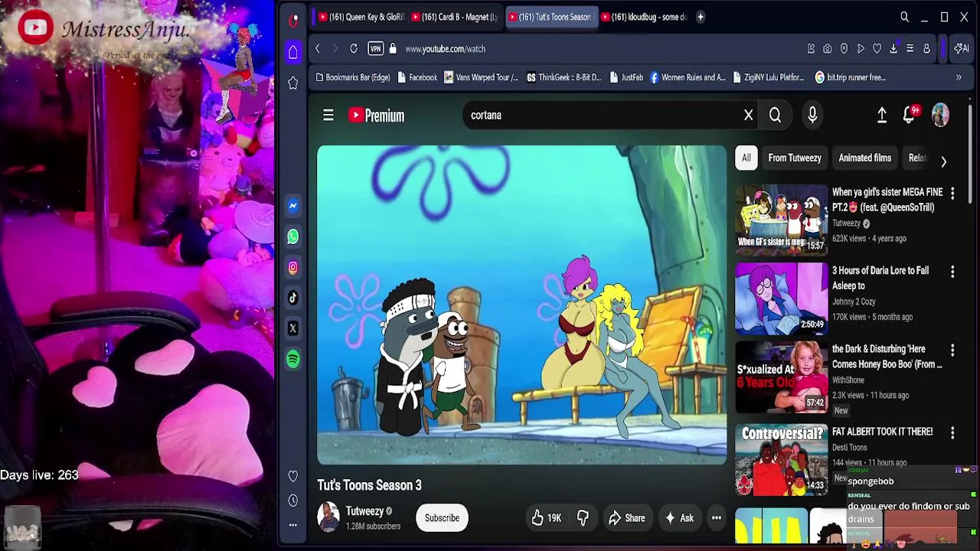Open options for Daria Lore video
The width and height of the screenshot is (980, 551).
(x=952, y=272)
